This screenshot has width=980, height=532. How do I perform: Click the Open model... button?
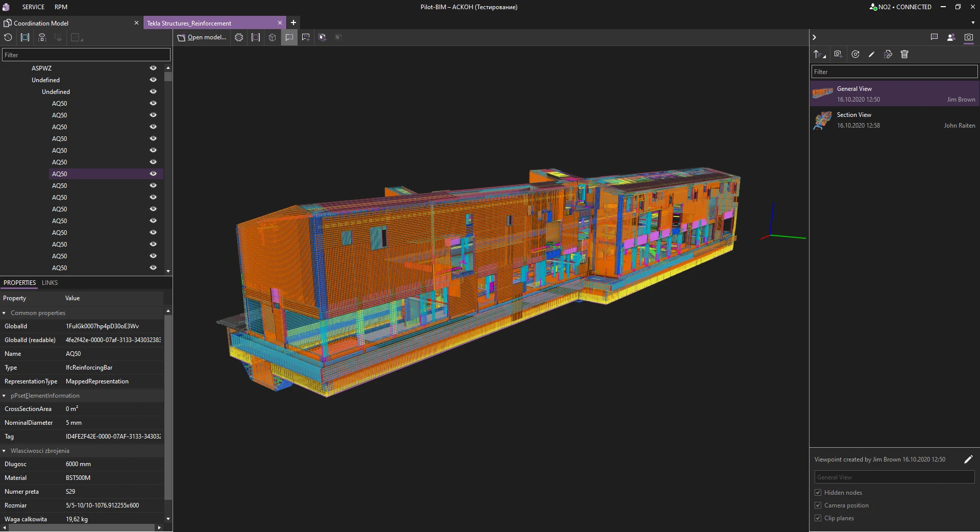click(202, 37)
